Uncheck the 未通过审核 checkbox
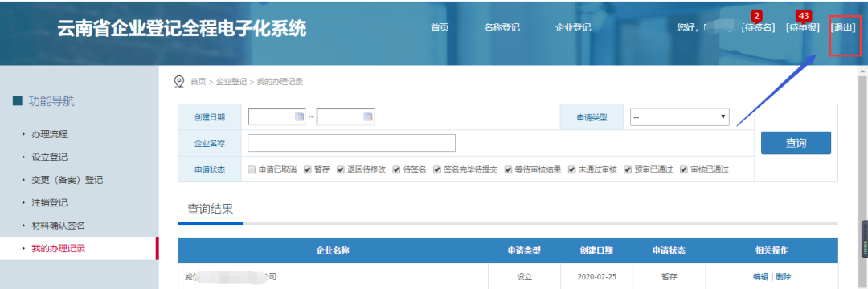 coord(572,169)
